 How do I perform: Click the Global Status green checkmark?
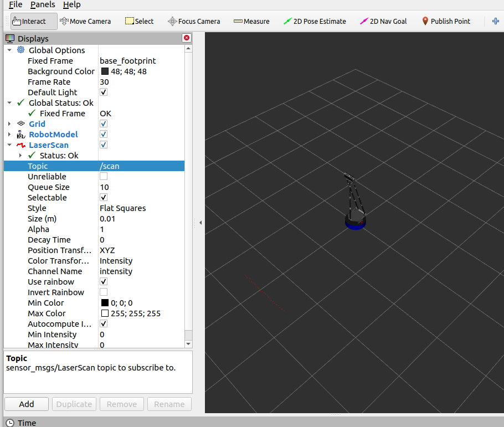pyautogui.click(x=21, y=102)
